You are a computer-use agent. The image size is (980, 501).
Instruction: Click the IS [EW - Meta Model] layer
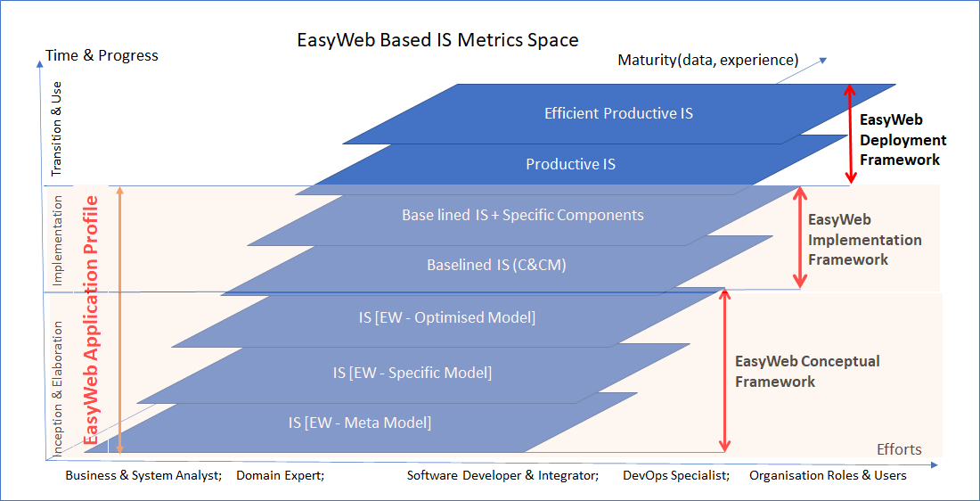[x=359, y=423]
